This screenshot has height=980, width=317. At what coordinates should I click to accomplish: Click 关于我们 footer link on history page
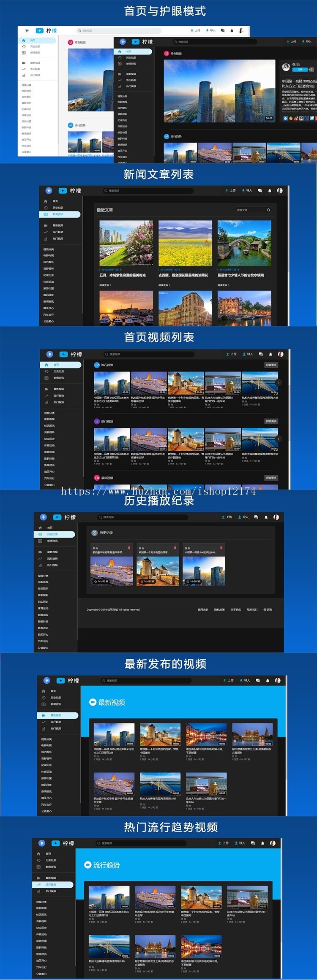pyautogui.click(x=236, y=609)
